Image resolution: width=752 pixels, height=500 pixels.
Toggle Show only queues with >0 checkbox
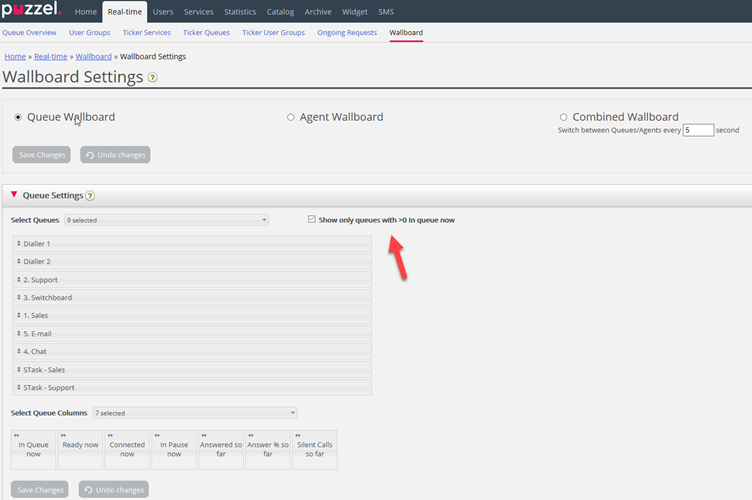312,219
